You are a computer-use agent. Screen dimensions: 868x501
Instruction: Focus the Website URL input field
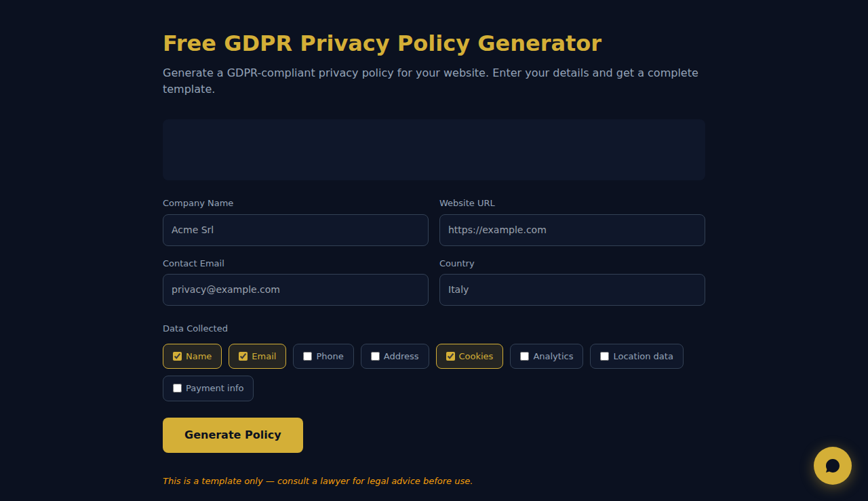click(572, 230)
